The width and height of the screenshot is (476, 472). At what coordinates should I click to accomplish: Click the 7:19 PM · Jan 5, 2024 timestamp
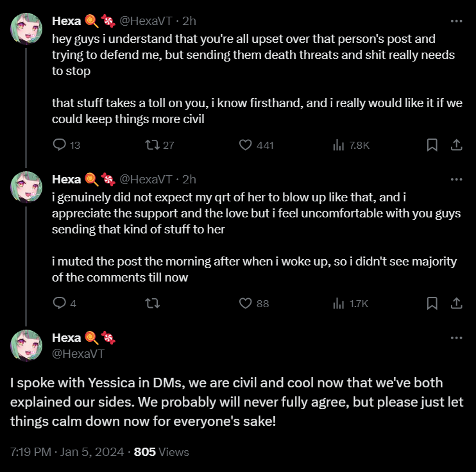(x=67, y=452)
